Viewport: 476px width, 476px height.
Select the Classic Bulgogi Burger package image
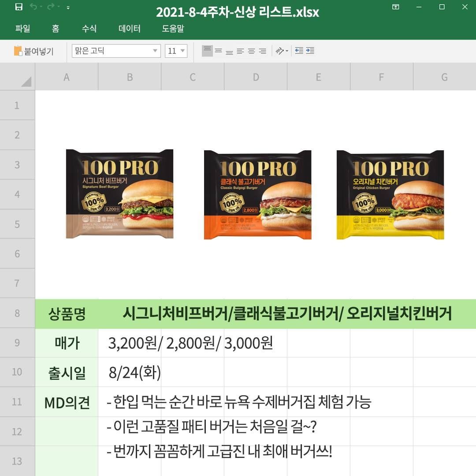coord(257,195)
